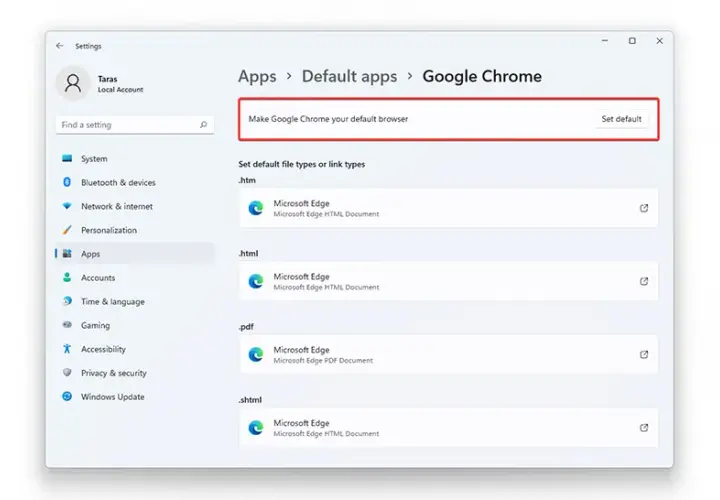This screenshot has height=500, width=720.
Task: Open Accessibility settings
Action: pos(135,349)
